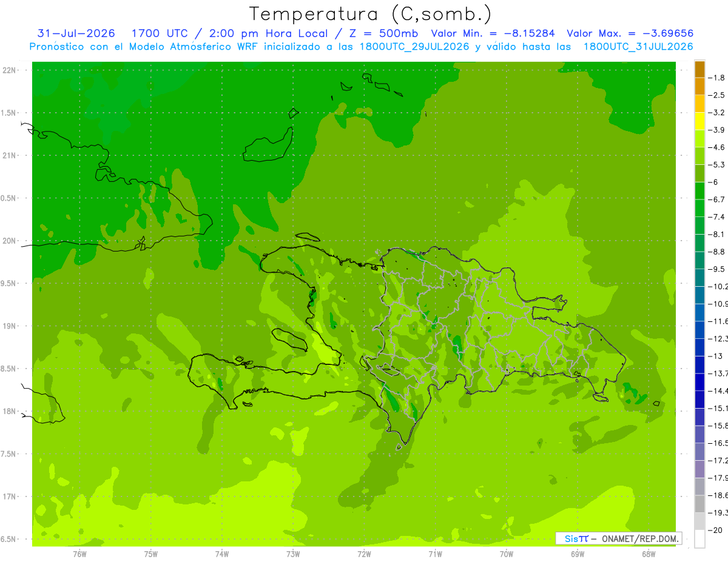Click the 'SisTT - ONAMET/REP.DOM.' credit label
Viewport: 728px width, 562px height.
tap(619, 538)
